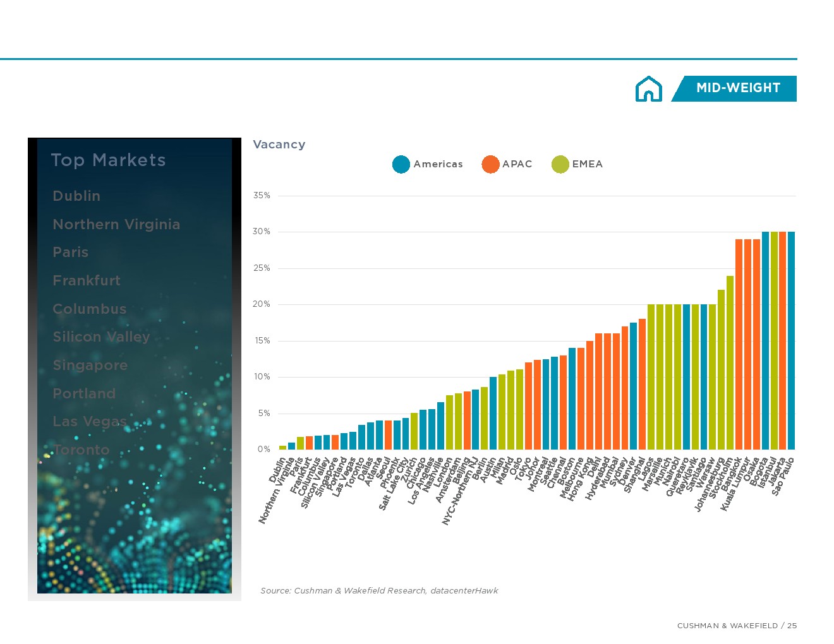834x644 pixels.
Task: Click the 35% label on vacancy axis
Action: pos(262,196)
